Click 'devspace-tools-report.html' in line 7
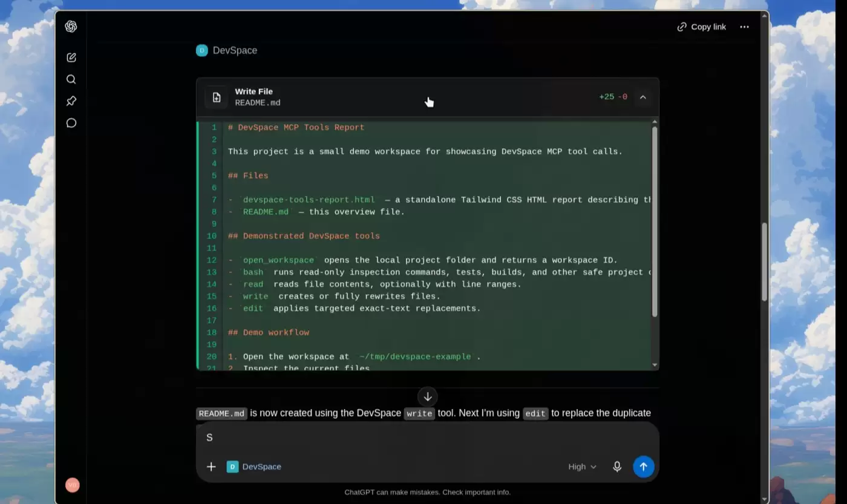847x504 pixels. click(309, 200)
